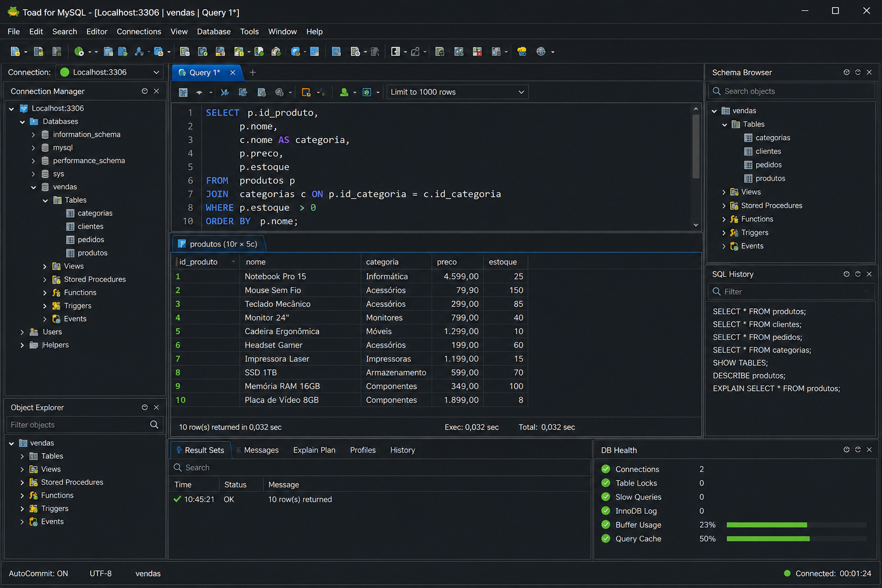Click the first header icon in Schema Browser
Screen dimensions: 882x588
click(846, 72)
